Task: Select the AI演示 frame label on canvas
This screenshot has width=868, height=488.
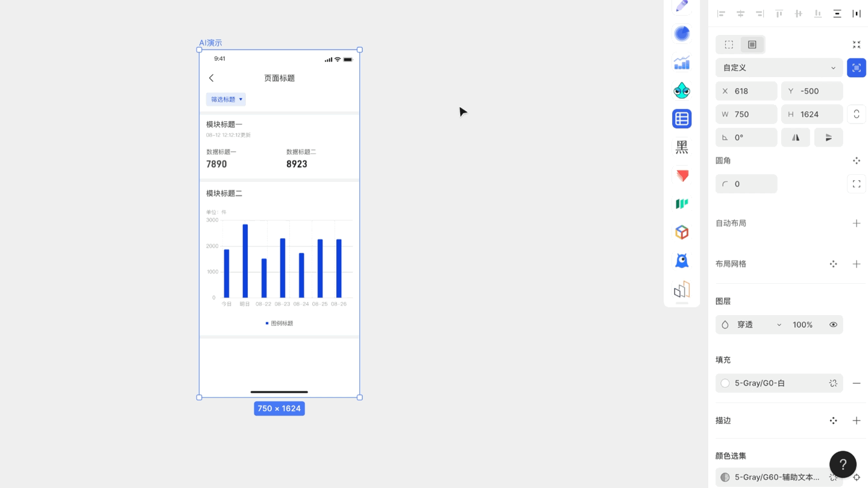Action: pyautogui.click(x=210, y=43)
